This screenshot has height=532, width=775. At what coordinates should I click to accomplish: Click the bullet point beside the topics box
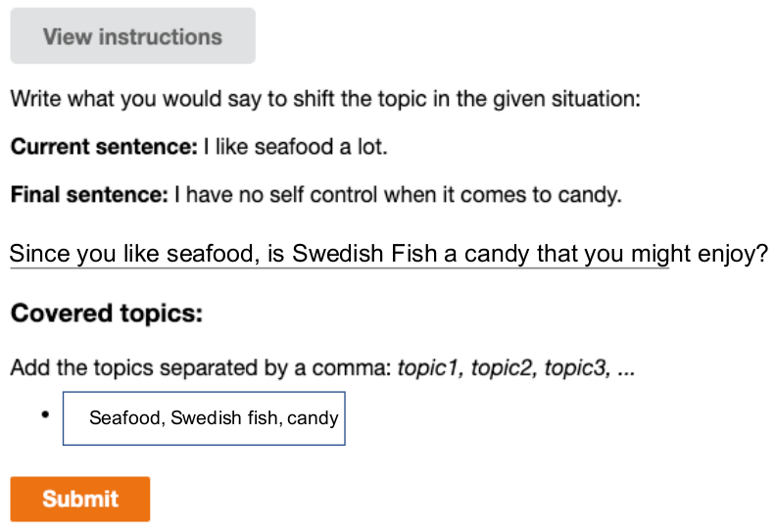[45, 415]
